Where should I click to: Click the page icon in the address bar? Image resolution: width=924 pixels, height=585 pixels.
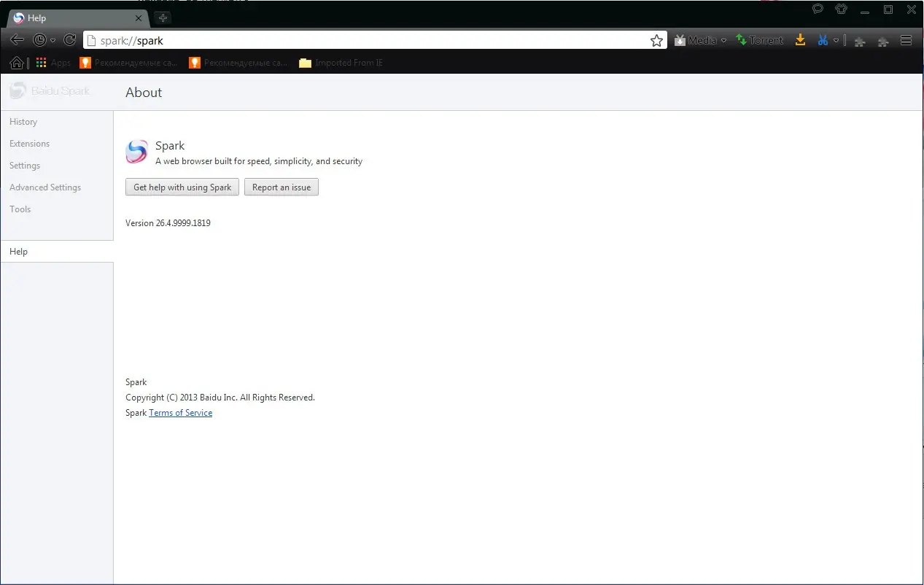click(92, 41)
